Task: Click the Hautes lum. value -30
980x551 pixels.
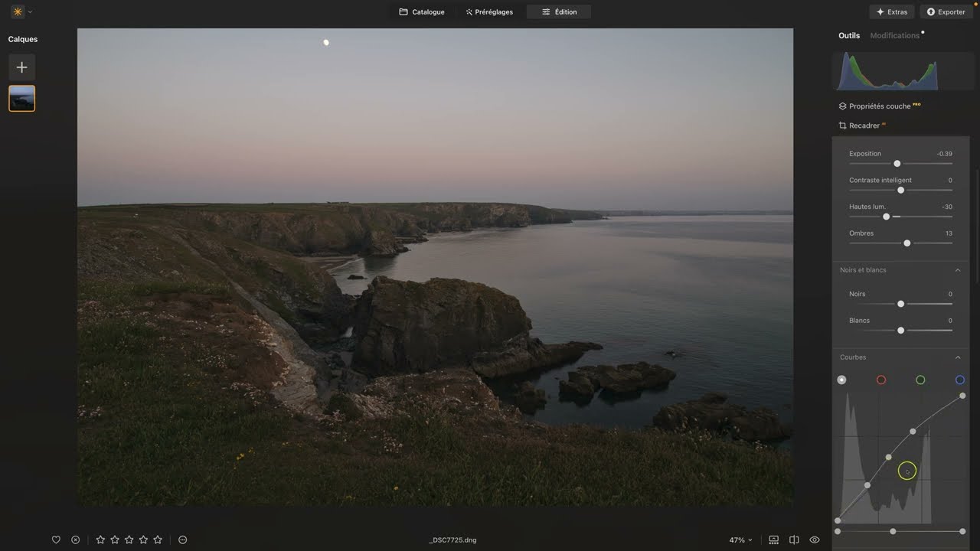Action: (947, 207)
